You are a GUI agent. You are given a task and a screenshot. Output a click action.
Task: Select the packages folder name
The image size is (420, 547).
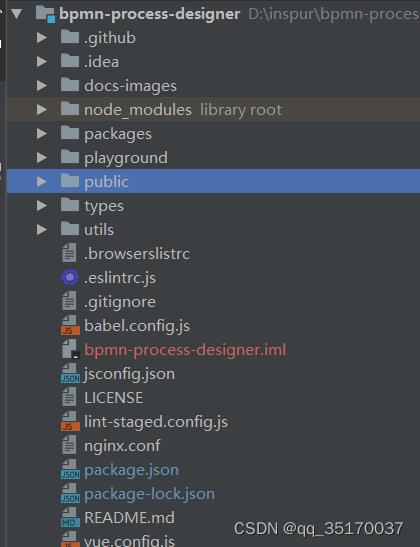tap(118, 134)
